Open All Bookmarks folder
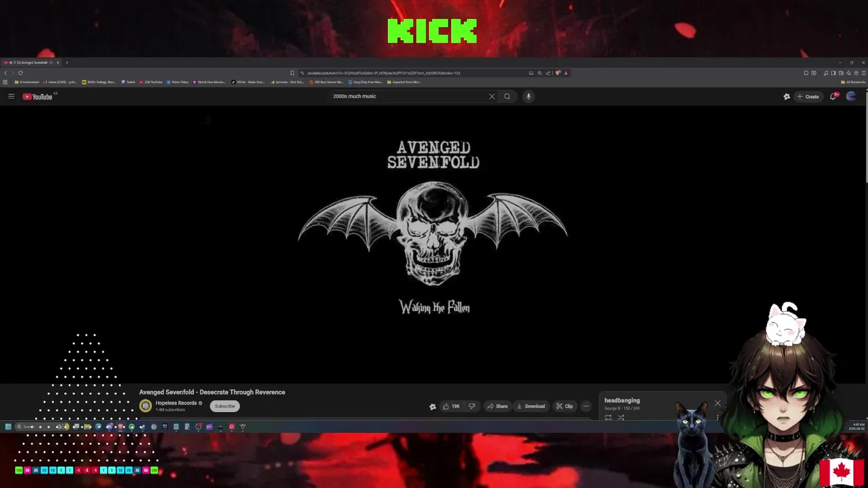This screenshot has width=868, height=488. click(852, 82)
